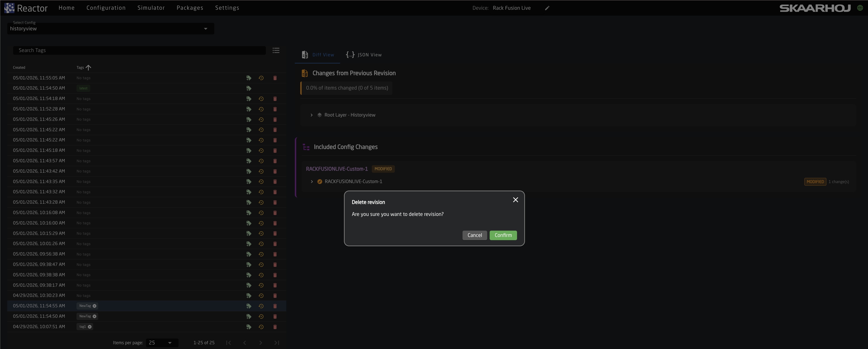Add tag to the revision tagged latest
This screenshot has width=868, height=349.
[249, 88]
